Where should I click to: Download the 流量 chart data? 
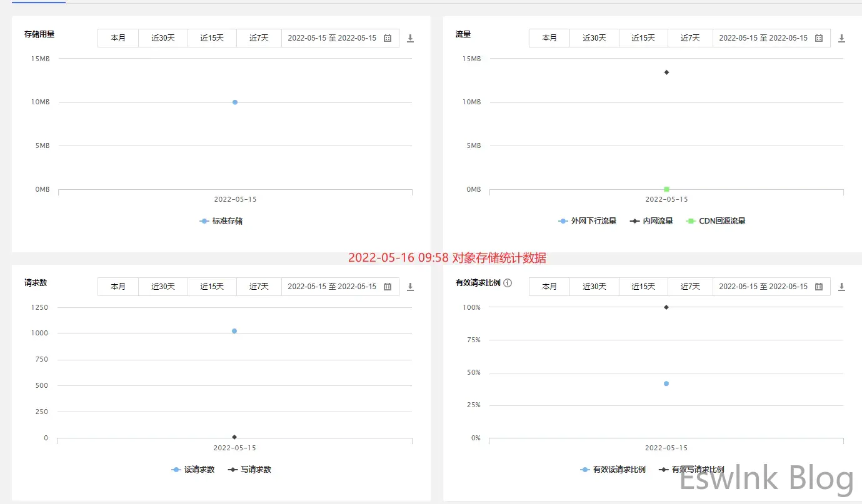841,38
